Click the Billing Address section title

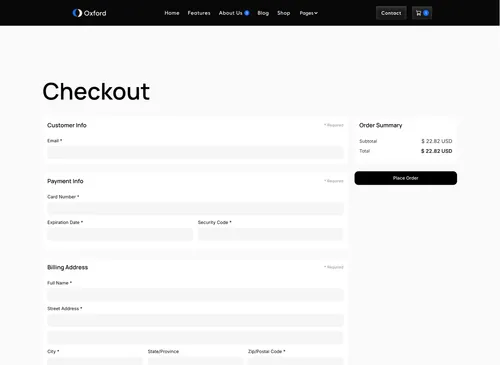tap(68, 267)
